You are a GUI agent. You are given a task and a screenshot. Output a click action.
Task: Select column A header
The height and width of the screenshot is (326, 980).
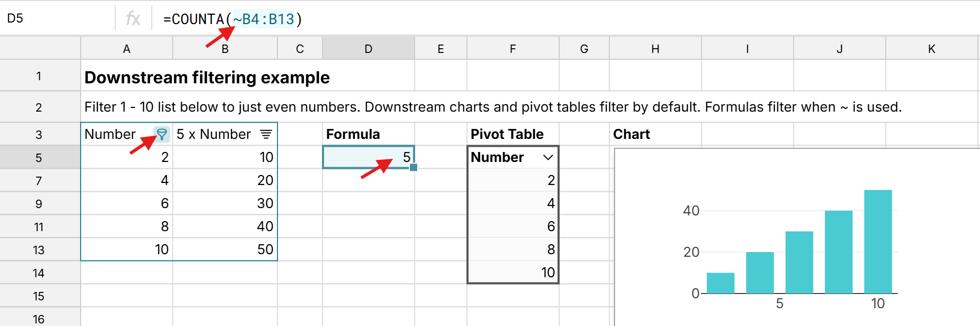tap(127, 49)
